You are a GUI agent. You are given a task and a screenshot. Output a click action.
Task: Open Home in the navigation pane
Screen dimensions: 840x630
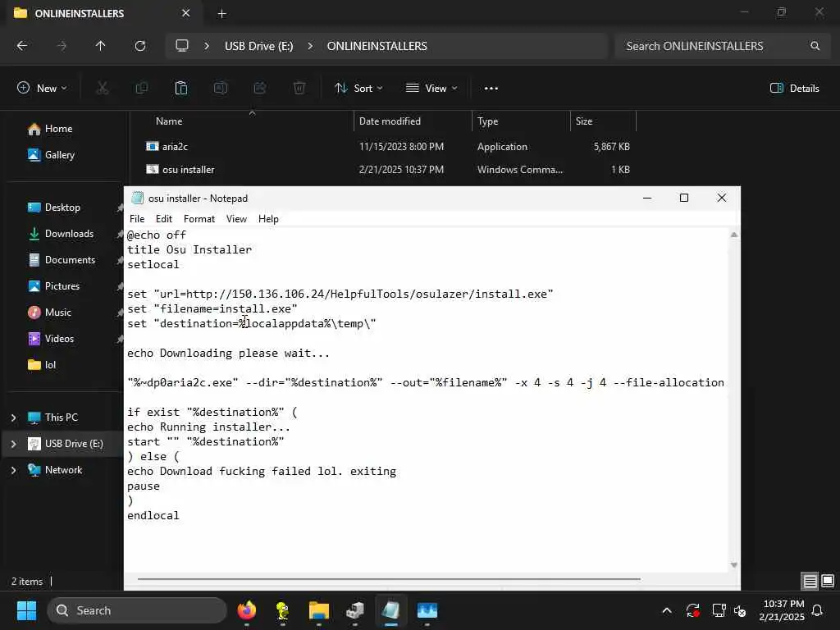58,129
